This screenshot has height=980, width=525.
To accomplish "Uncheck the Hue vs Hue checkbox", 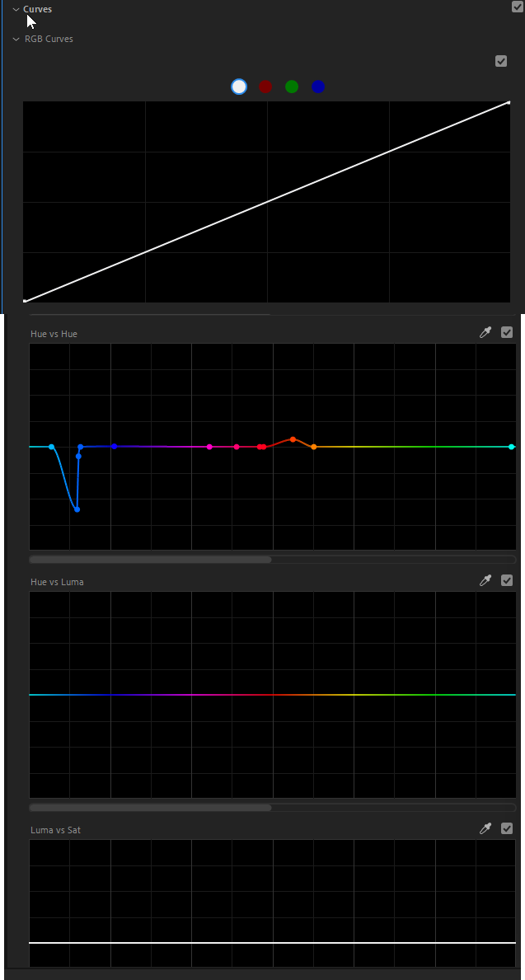I will (507, 332).
